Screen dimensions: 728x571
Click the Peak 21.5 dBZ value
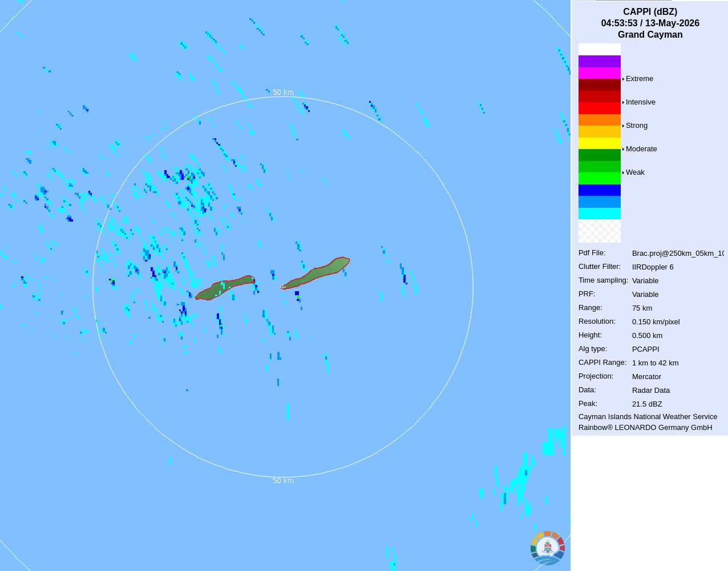[647, 404]
